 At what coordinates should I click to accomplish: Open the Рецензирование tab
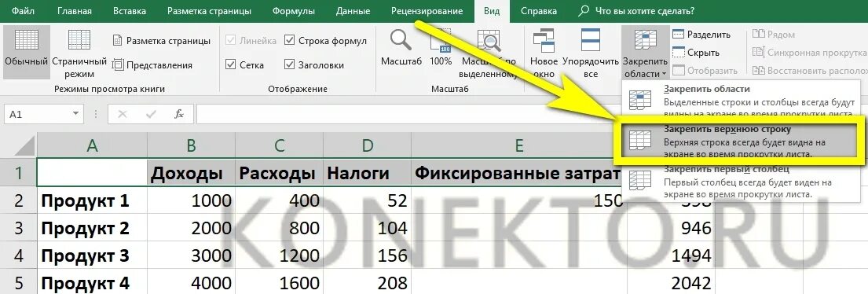[x=427, y=10]
